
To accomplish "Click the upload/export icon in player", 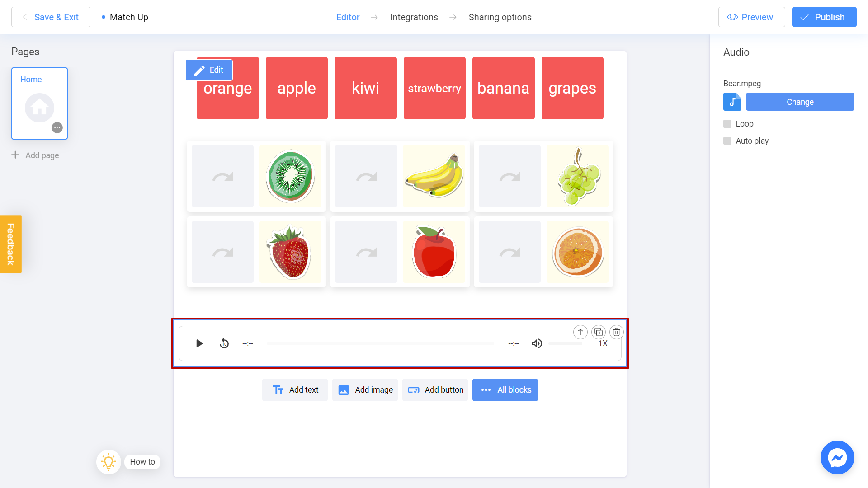I will tap(580, 332).
